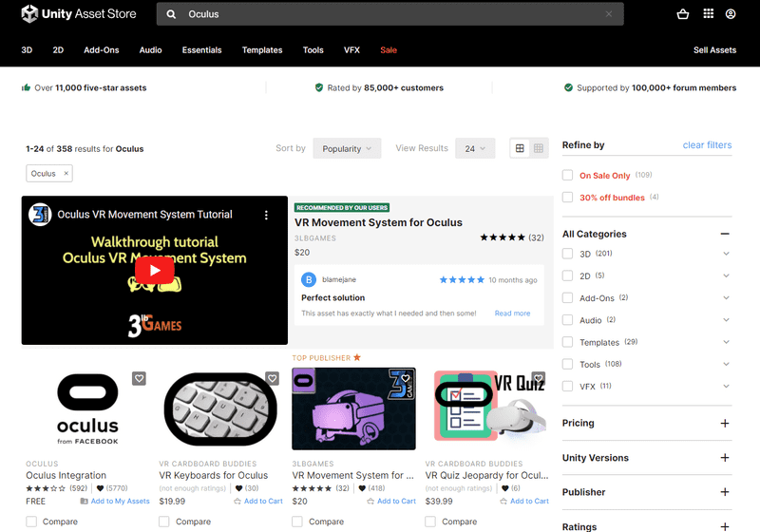This screenshot has width=760, height=532.
Task: Collapse the All Categories section
Action: (725, 234)
